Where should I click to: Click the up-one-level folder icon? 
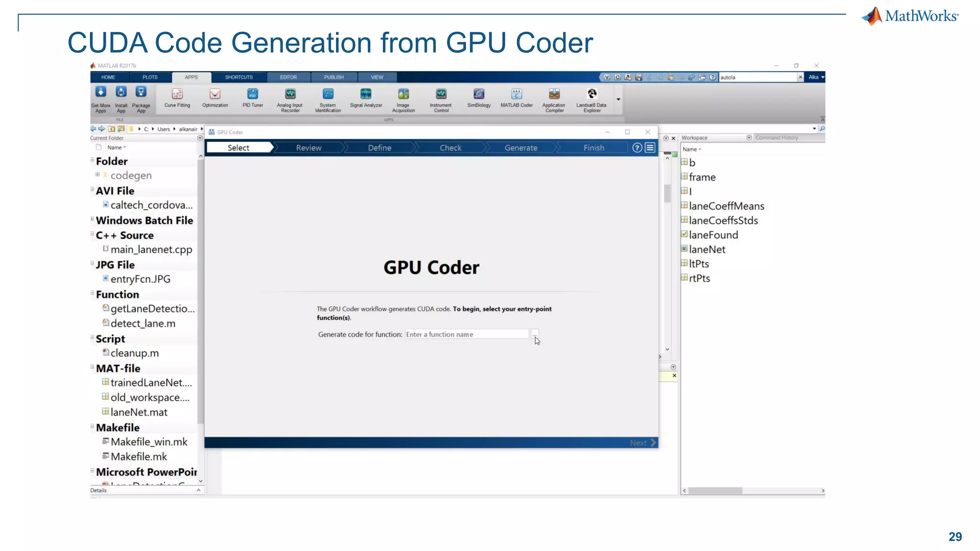(x=111, y=129)
